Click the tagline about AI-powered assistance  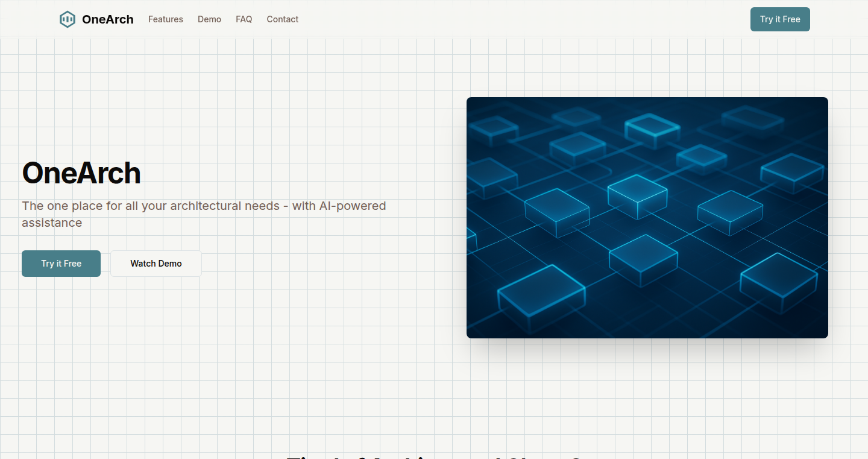(204, 214)
